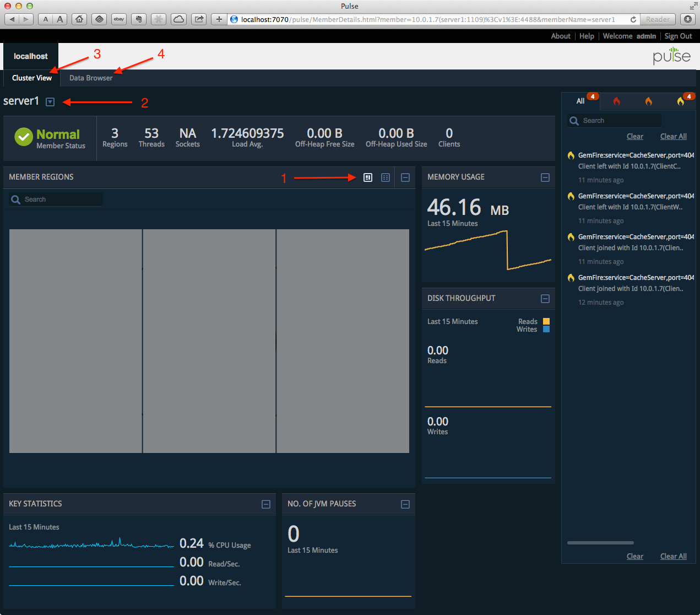Minimize the Key Statistics panel
Viewport: 700px width, 615px height.
pyautogui.click(x=266, y=504)
